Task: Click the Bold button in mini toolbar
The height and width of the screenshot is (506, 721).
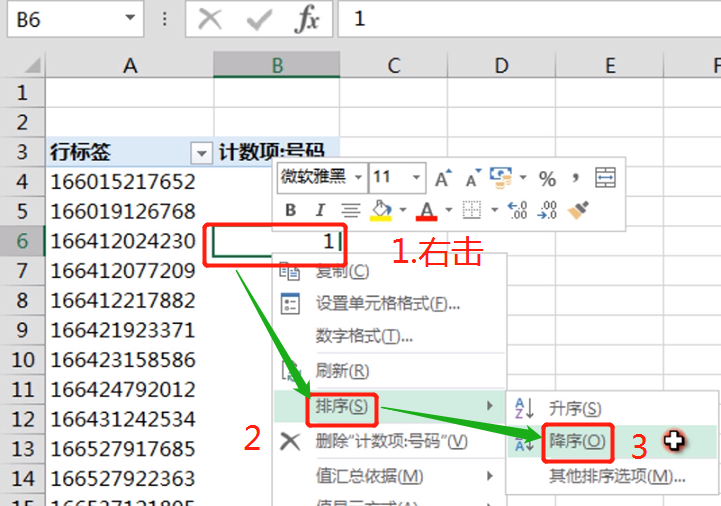Action: click(291, 210)
